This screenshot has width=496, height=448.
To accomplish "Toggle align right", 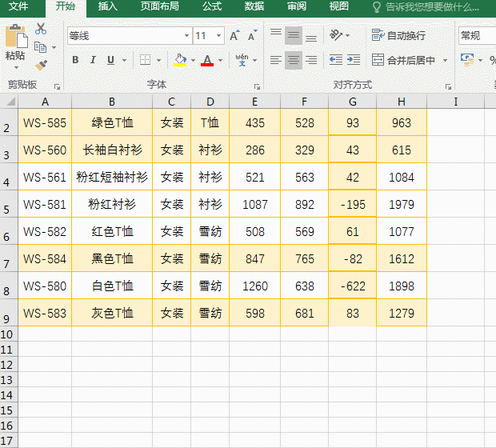I will click(x=311, y=60).
